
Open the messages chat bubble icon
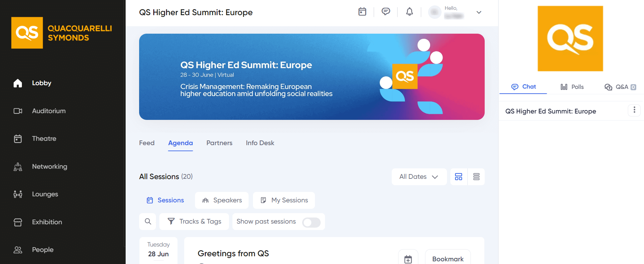pos(386,12)
